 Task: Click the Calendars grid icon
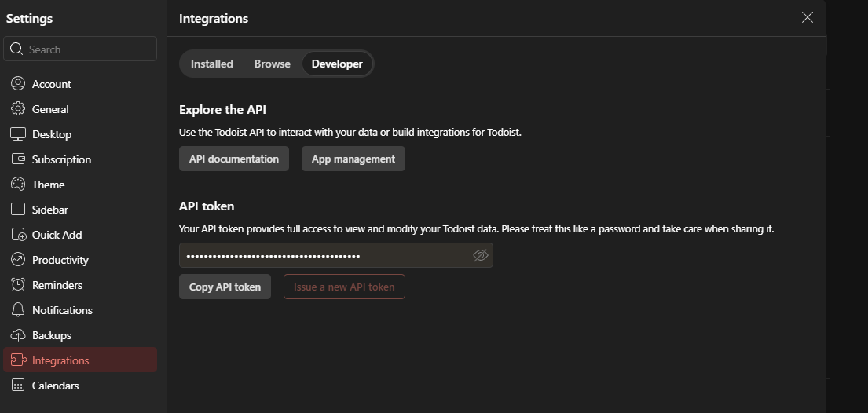18,385
